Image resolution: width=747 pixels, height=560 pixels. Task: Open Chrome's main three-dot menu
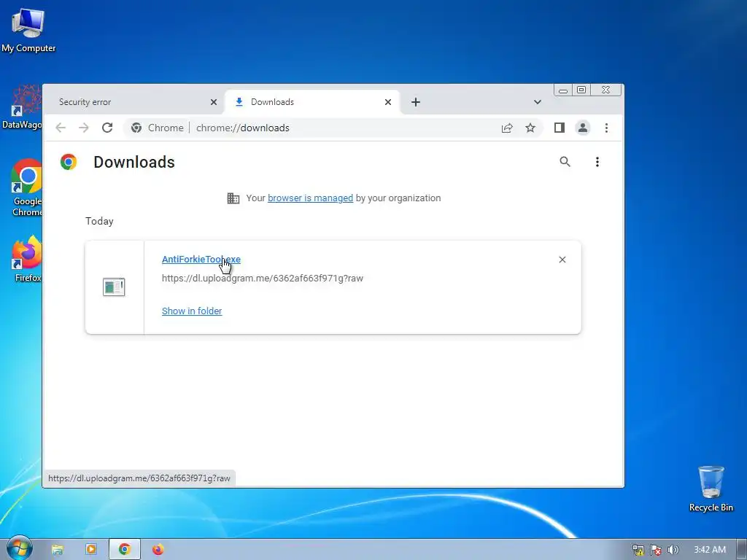click(606, 128)
